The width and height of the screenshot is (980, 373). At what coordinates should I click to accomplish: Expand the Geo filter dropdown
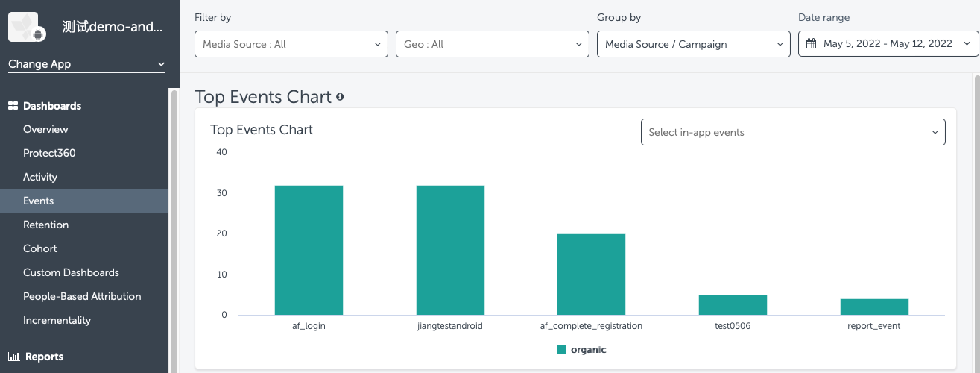tap(492, 44)
